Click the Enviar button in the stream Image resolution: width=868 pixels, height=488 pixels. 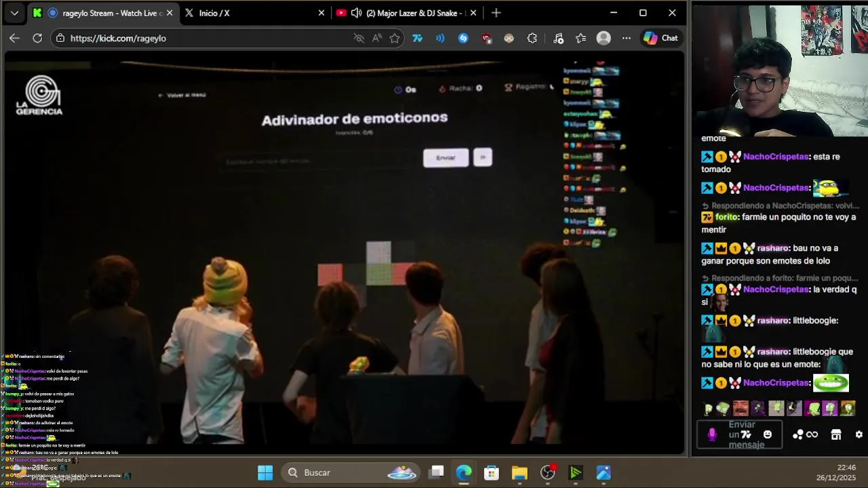coord(446,157)
